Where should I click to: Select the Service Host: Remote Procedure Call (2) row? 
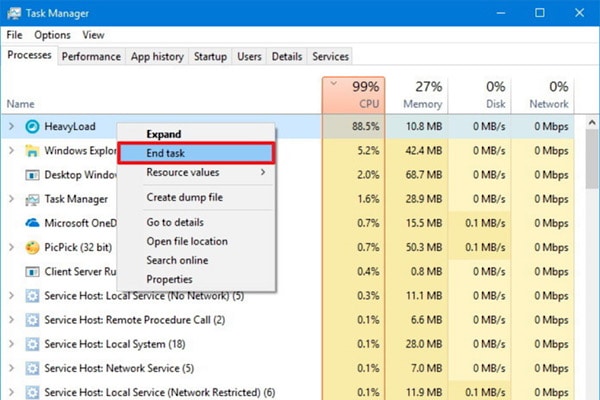(288, 320)
